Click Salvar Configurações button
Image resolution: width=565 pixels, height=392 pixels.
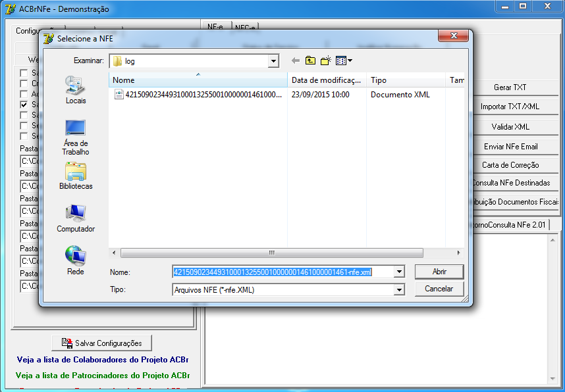pyautogui.click(x=101, y=343)
